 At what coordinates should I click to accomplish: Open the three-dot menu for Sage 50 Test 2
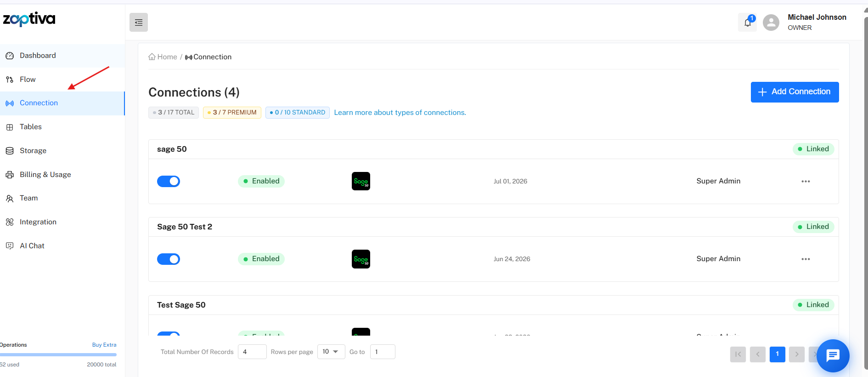(806, 259)
